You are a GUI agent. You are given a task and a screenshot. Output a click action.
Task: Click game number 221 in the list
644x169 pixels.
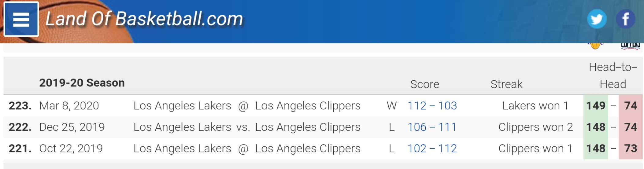20,149
